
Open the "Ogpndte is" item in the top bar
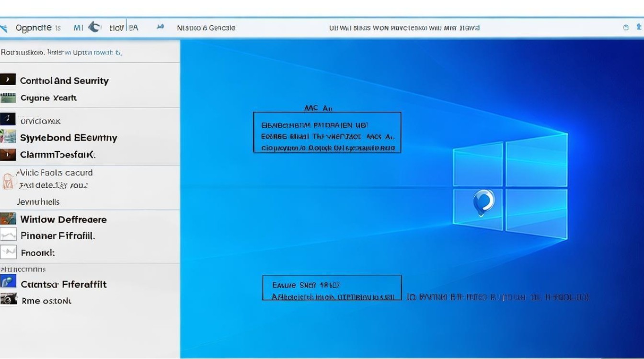click(x=38, y=28)
